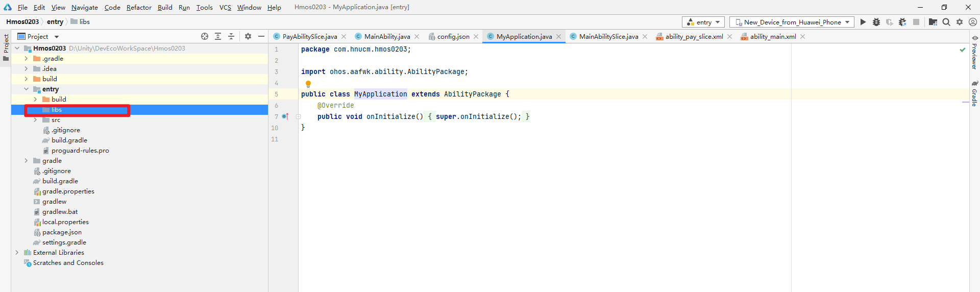Open IDE settings gear in top toolbar
The image size is (980, 292).
pos(960,22)
